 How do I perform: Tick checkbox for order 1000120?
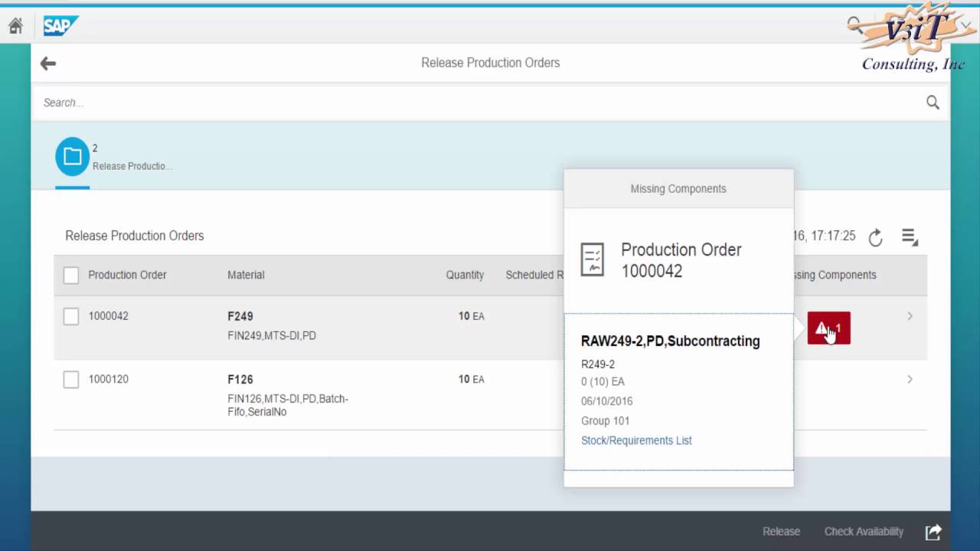pos(71,380)
